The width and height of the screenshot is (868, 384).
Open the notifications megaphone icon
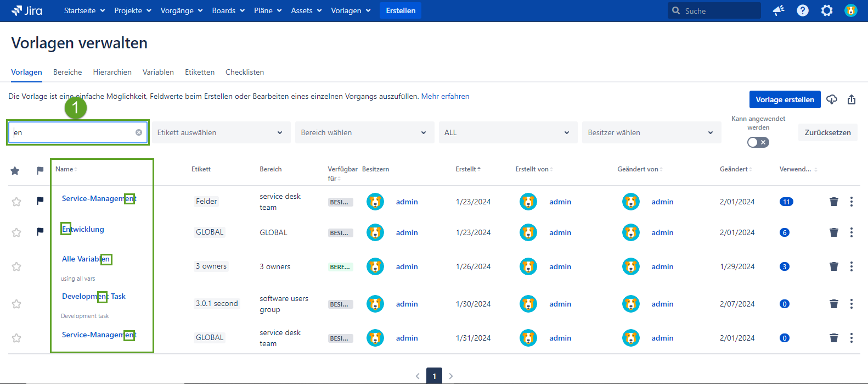click(x=779, y=10)
